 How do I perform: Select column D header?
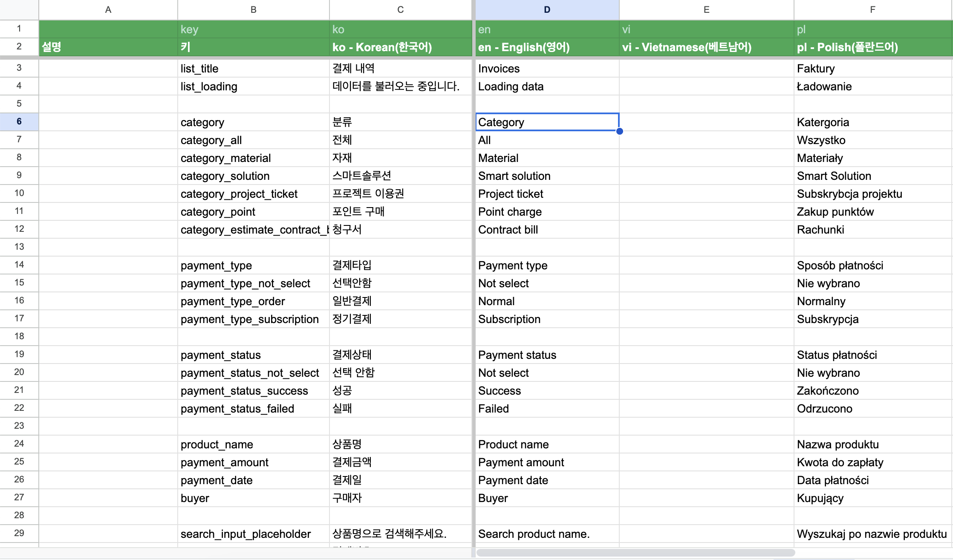click(547, 9)
